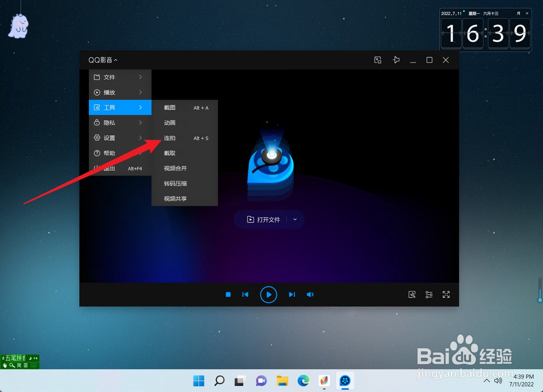Screen dimensions: 543x392
Task: Start playback with the play button
Action: tap(268, 294)
